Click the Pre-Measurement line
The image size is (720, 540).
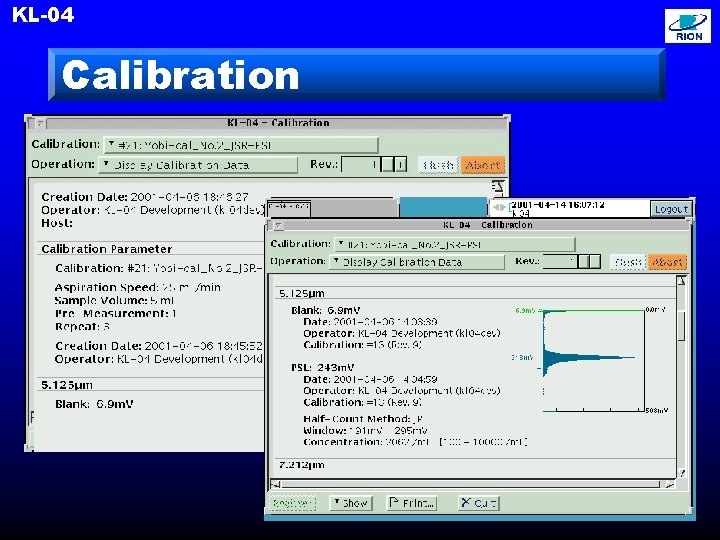(116, 314)
